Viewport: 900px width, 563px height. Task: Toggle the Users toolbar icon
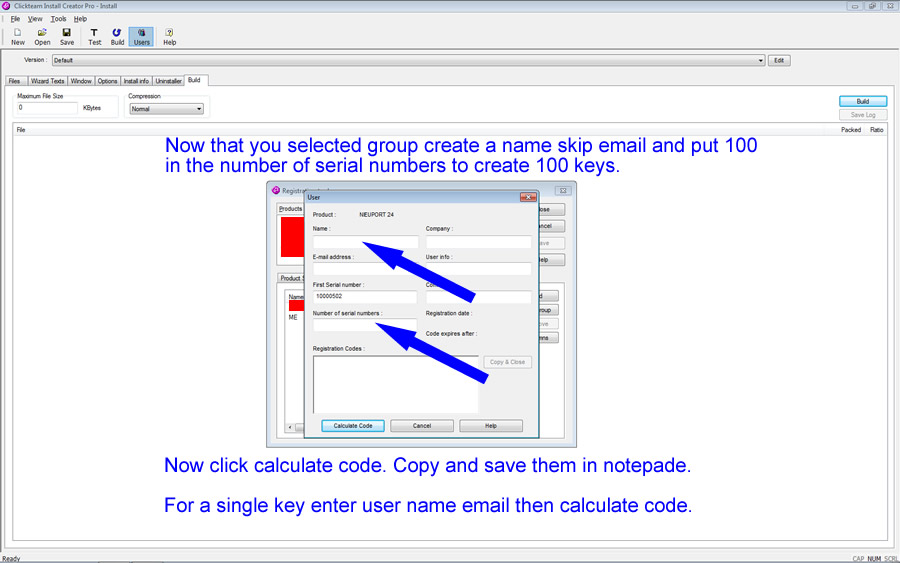click(141, 36)
